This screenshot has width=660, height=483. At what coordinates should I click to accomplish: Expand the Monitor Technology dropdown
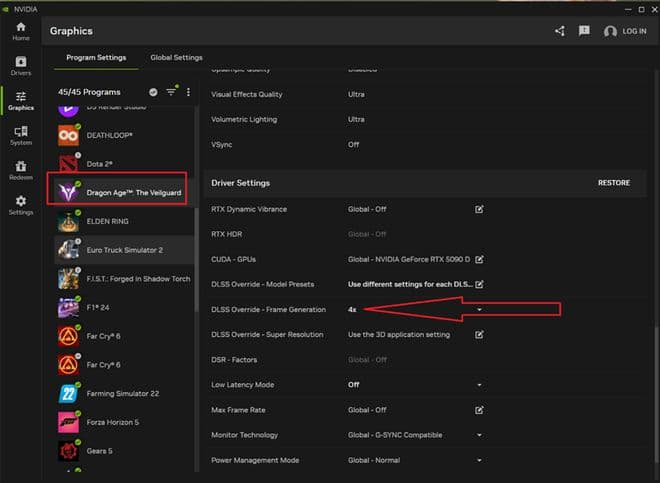[x=479, y=435]
